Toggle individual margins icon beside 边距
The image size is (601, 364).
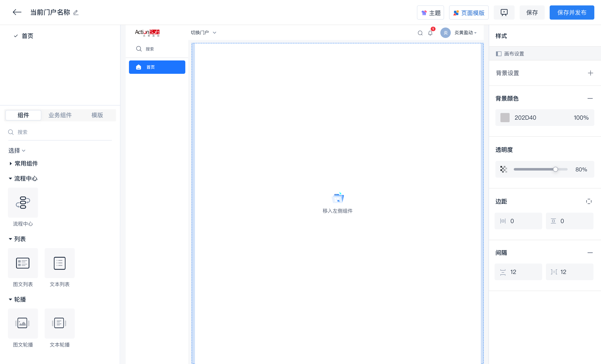click(x=589, y=201)
